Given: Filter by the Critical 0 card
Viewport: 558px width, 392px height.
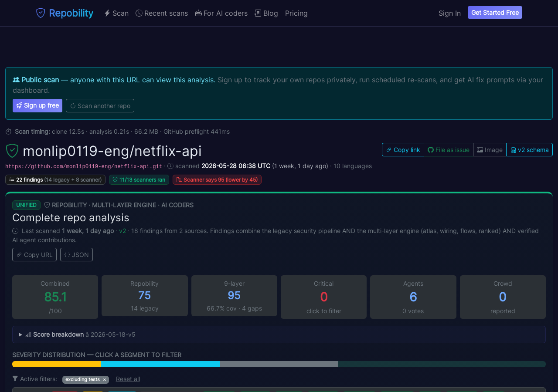Looking at the screenshot, I should coord(323,297).
